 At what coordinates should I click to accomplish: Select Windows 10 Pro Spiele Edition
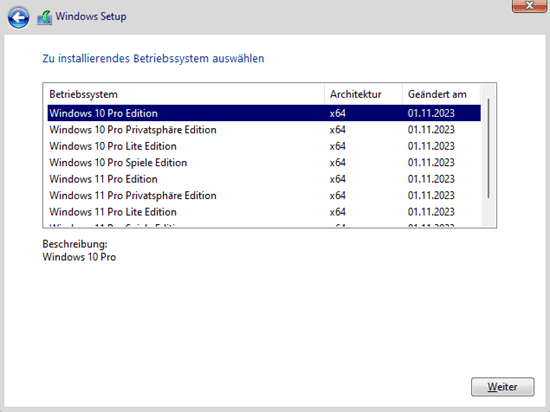[264, 162]
